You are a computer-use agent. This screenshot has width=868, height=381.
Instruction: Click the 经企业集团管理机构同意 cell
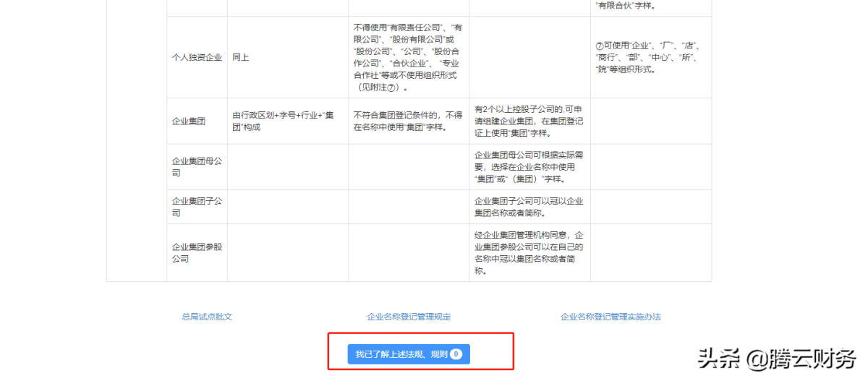[528, 252]
